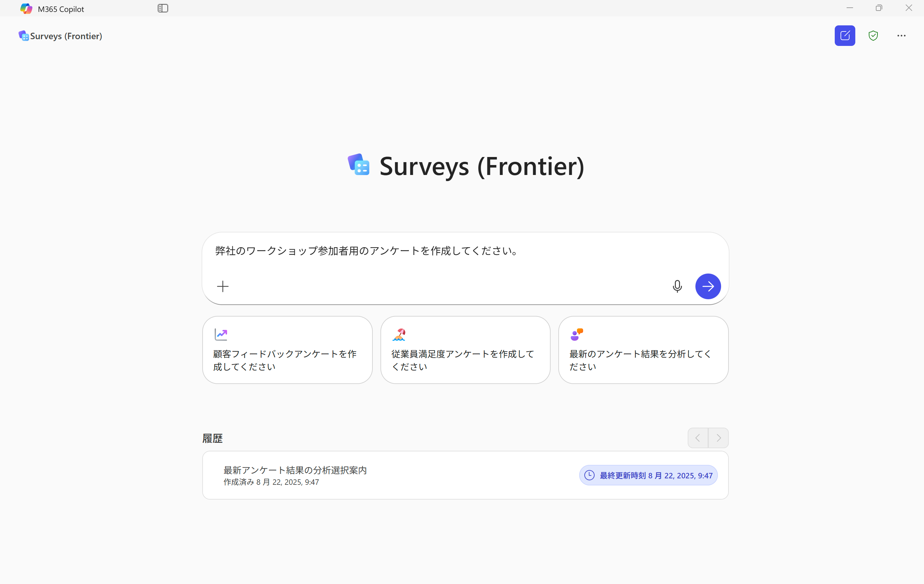Viewport: 924px width, 584px height.
Task: Select the customer feedback survey suggestion card
Action: pyautogui.click(x=287, y=350)
